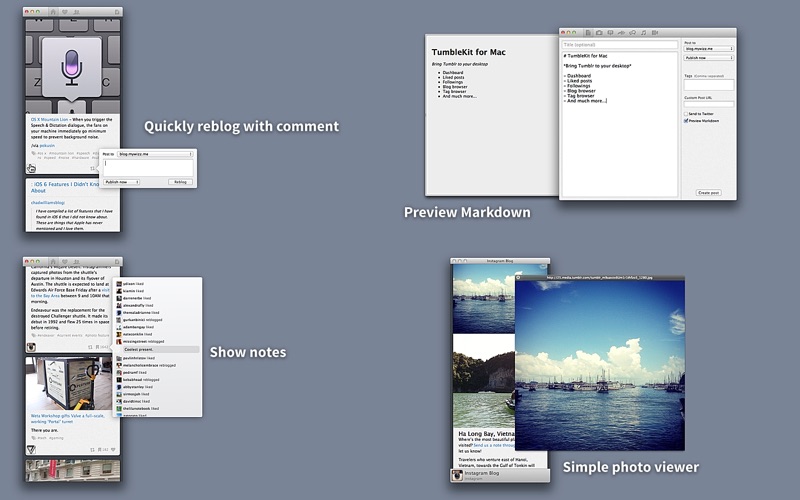The width and height of the screenshot is (800, 500).
Task: Open notes count on the Weta Workshop post
Action: point(103,449)
